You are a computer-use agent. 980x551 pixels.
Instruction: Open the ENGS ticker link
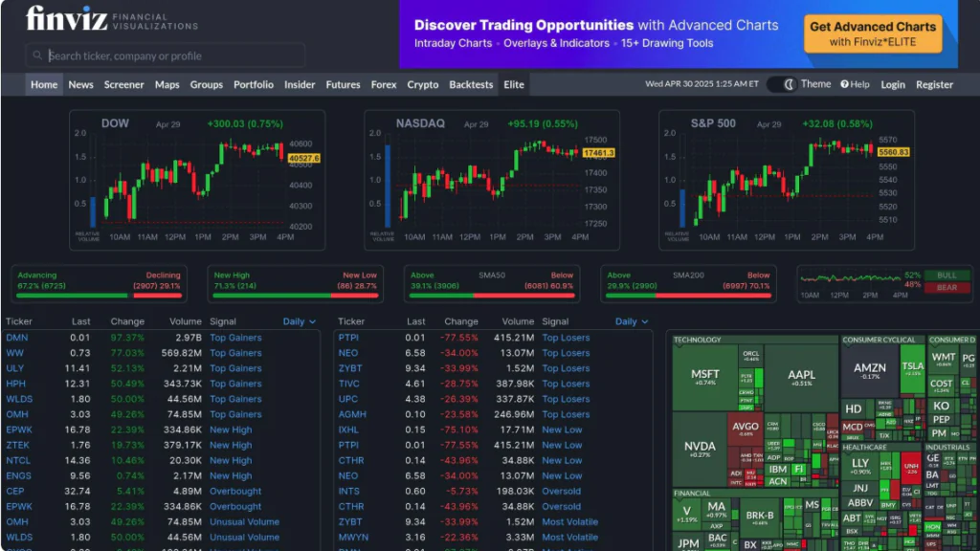click(x=18, y=475)
